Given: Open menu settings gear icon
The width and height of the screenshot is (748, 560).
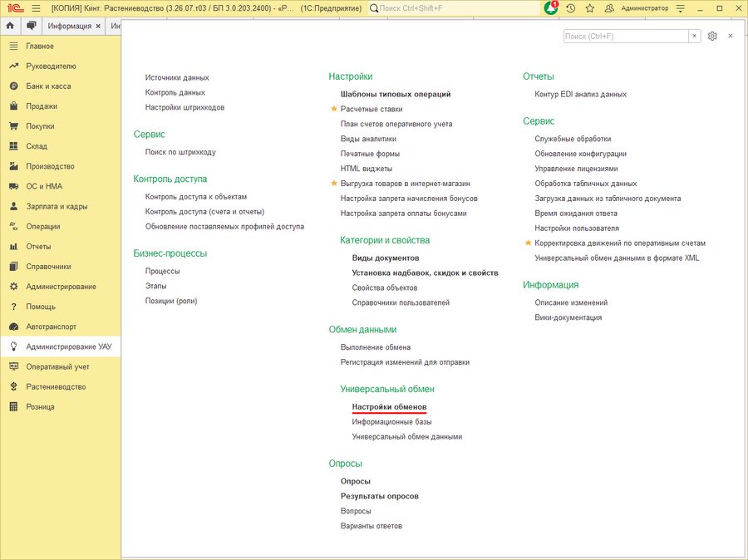Looking at the screenshot, I should (x=712, y=37).
